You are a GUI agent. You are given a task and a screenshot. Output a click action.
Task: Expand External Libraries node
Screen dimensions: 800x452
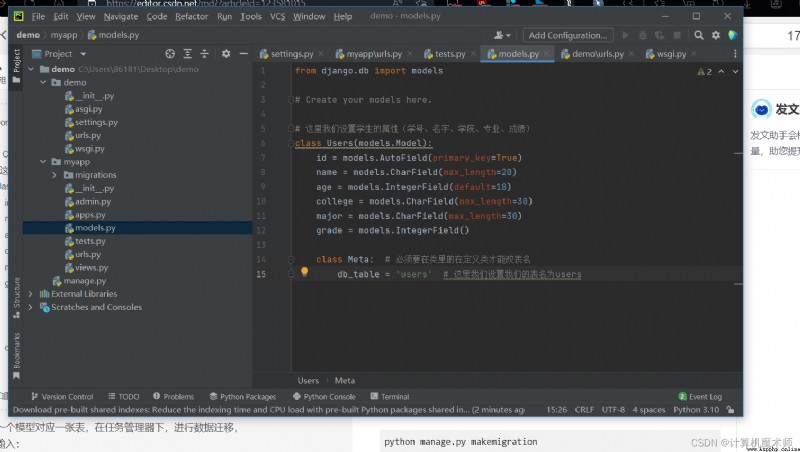click(x=30, y=294)
